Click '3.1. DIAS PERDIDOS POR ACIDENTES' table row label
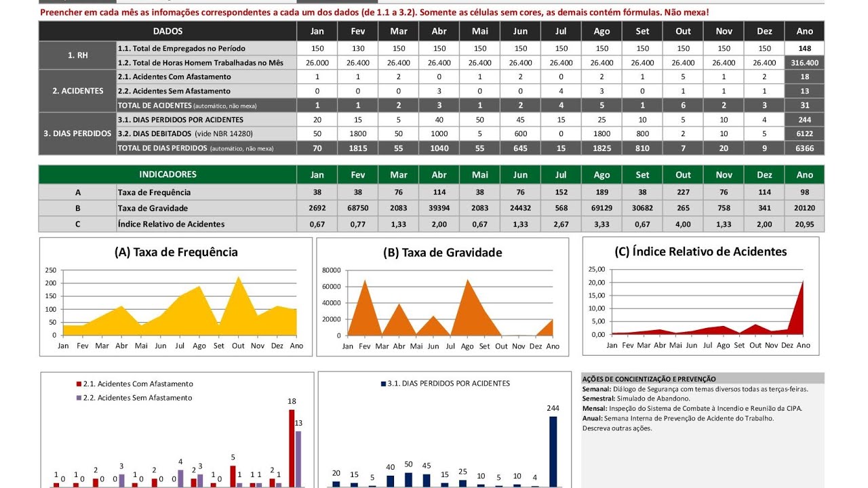The image size is (868, 488). (207, 119)
